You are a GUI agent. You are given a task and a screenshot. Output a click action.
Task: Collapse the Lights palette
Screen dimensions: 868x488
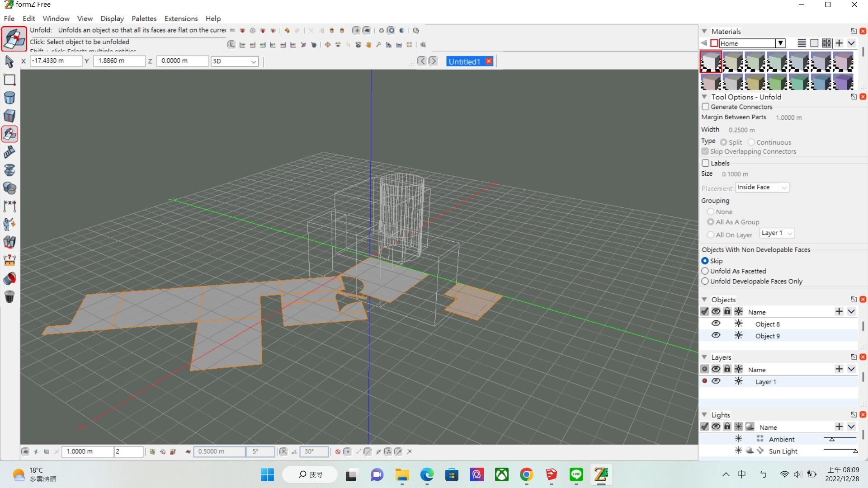click(x=704, y=414)
